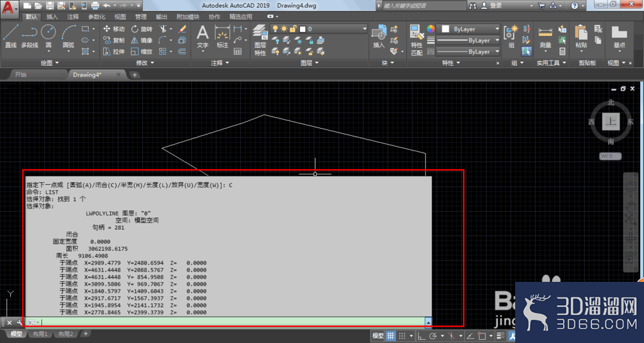The image size is (644, 343).
Task: Open the quick calculator icon
Action: point(562,51)
